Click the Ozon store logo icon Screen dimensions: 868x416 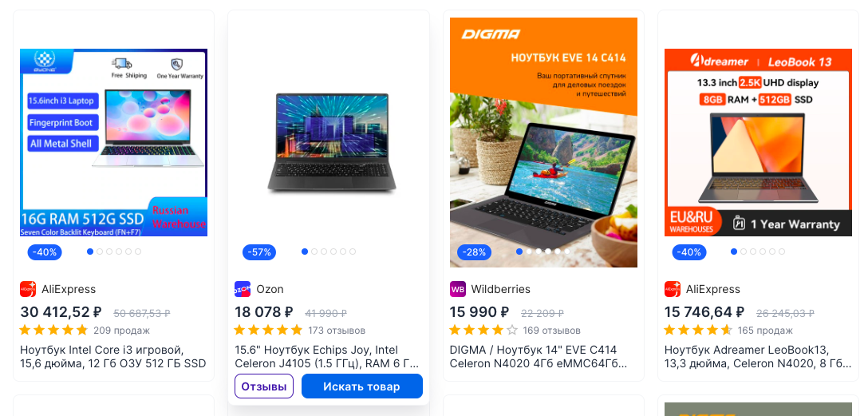click(243, 289)
